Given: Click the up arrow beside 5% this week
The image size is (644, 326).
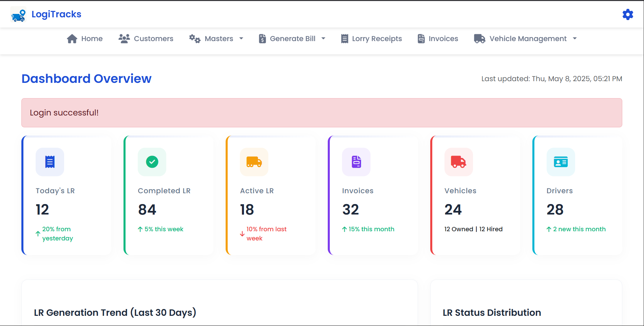Looking at the screenshot, I should [140, 229].
